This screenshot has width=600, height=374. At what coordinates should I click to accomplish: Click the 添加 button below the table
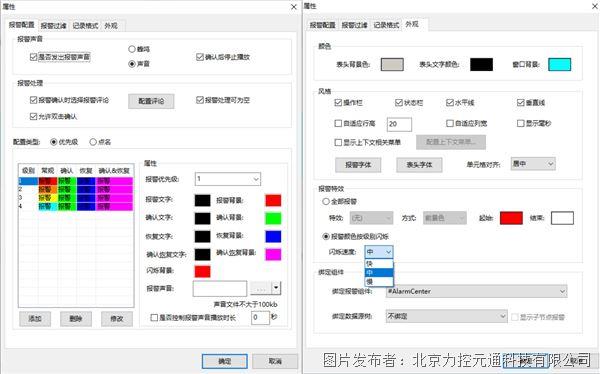coord(35,318)
